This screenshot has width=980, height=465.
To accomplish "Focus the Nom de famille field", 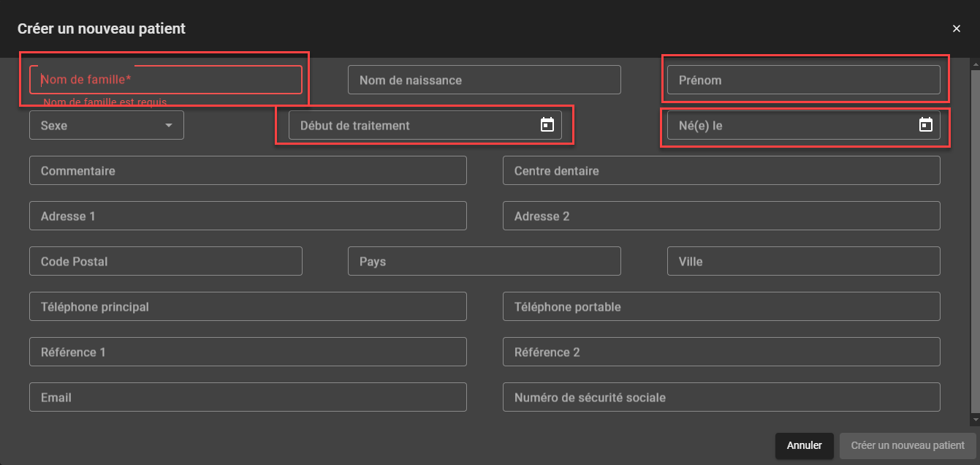I will tap(165, 80).
